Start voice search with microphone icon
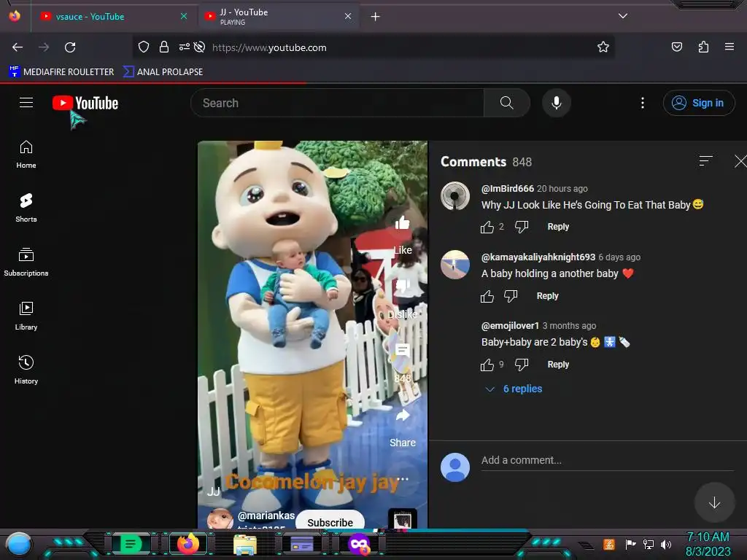747x560 pixels. pyautogui.click(x=557, y=103)
